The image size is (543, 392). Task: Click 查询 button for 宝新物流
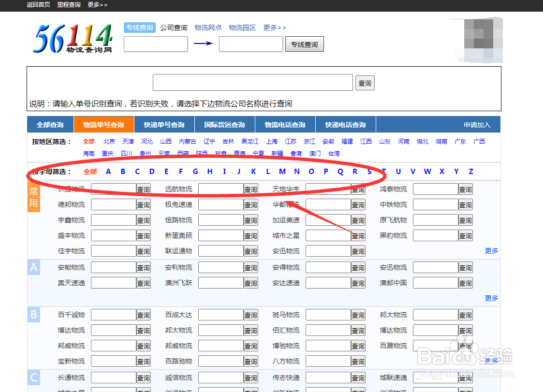tap(144, 361)
